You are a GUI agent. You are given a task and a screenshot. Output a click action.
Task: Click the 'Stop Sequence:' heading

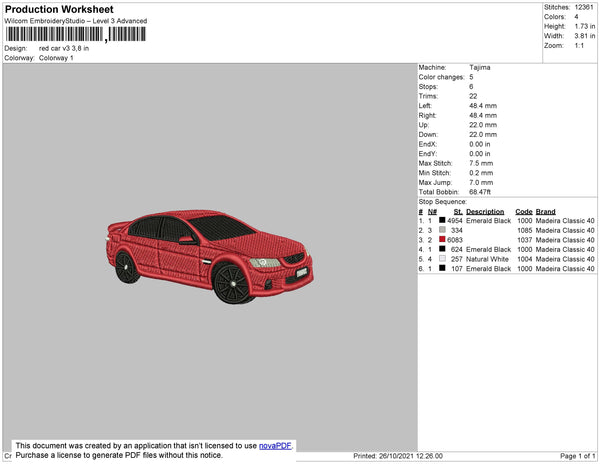coord(443,202)
